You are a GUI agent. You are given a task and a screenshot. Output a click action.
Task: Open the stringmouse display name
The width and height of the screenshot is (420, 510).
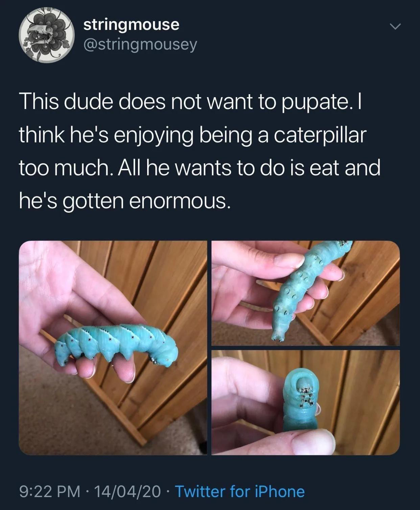131,24
